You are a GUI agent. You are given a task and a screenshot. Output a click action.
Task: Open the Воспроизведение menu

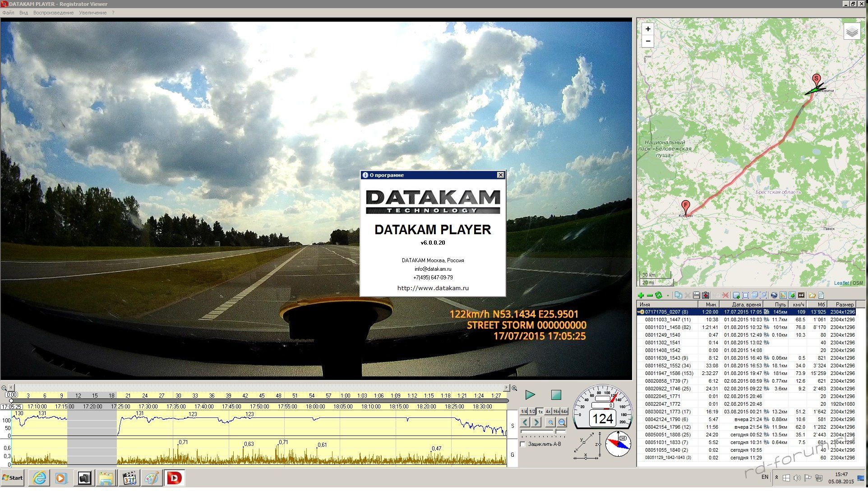click(x=53, y=13)
